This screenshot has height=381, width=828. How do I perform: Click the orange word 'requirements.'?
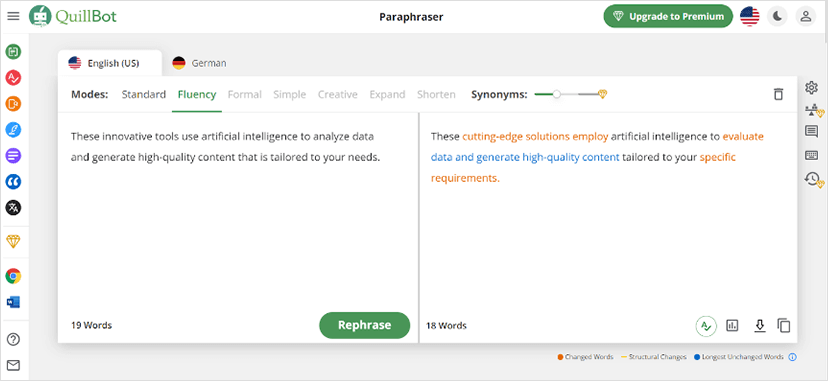465,178
